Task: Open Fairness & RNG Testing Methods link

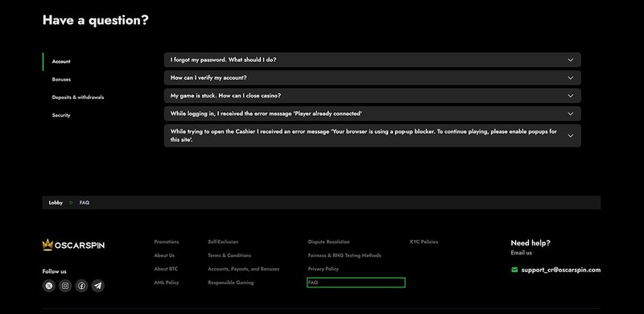Action: tap(345, 255)
